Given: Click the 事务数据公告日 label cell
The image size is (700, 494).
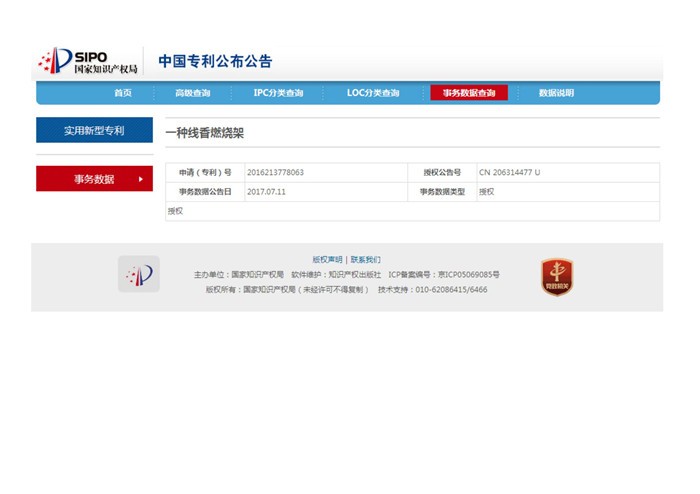Looking at the screenshot, I should (205, 192).
